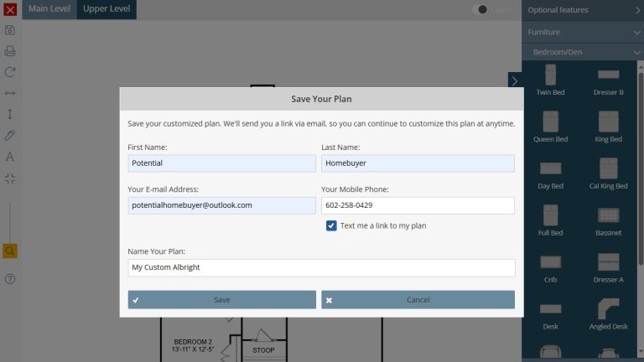
Task: Select the King Bed furniture item
Action: [608, 127]
